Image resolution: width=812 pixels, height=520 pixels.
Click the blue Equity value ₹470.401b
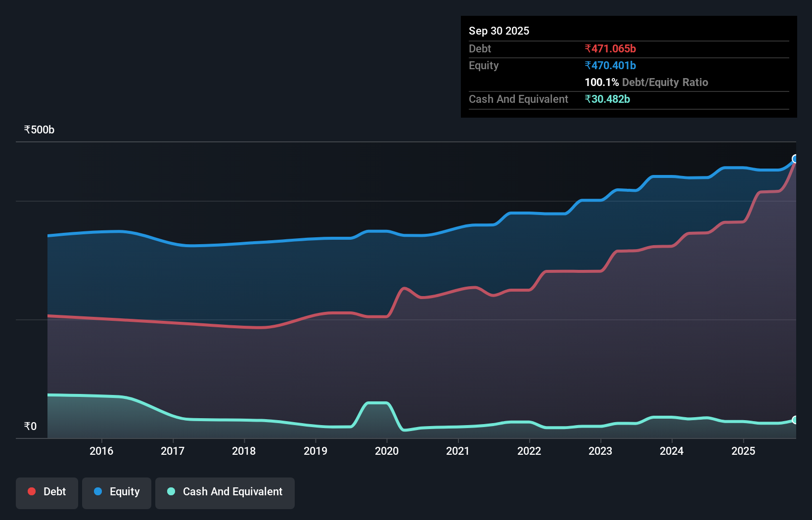click(610, 65)
